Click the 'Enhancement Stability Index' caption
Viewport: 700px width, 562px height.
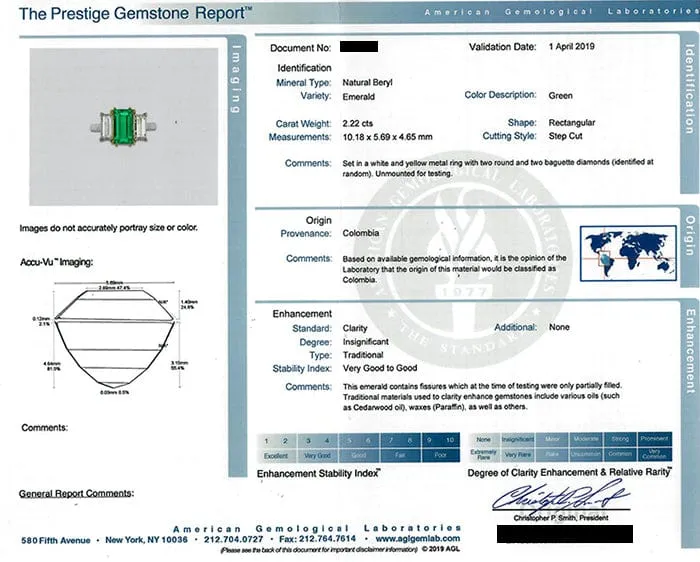point(319,473)
